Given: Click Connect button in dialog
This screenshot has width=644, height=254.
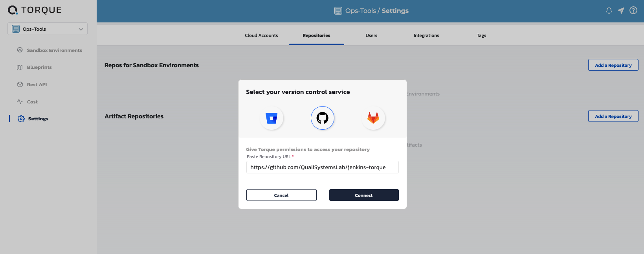Looking at the screenshot, I should tap(364, 195).
